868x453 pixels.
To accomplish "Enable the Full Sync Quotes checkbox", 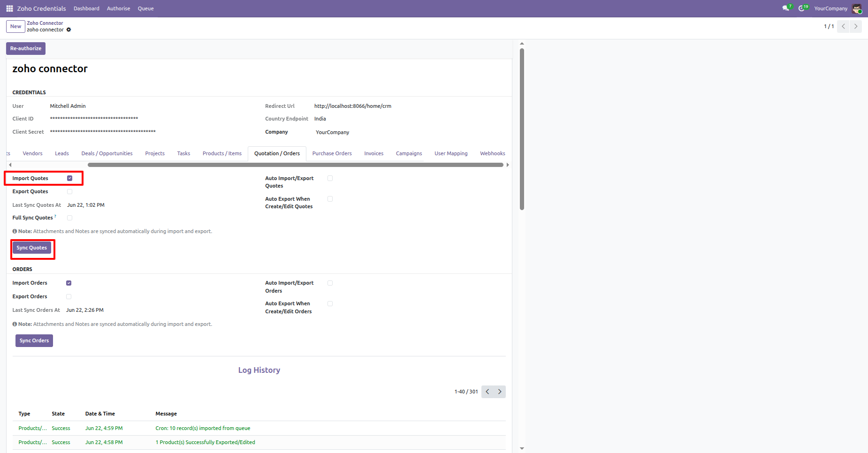I will click(69, 218).
